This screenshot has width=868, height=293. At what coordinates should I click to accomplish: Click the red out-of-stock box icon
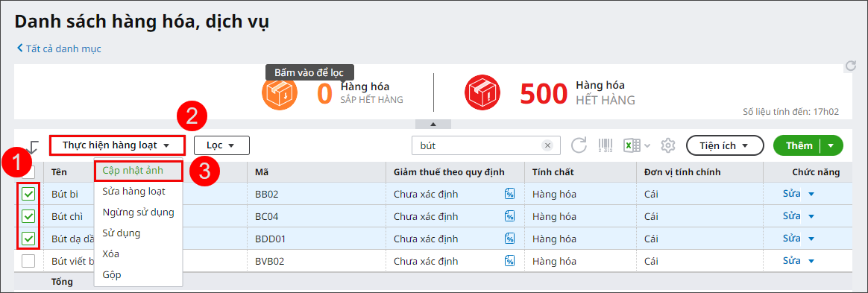point(482,92)
